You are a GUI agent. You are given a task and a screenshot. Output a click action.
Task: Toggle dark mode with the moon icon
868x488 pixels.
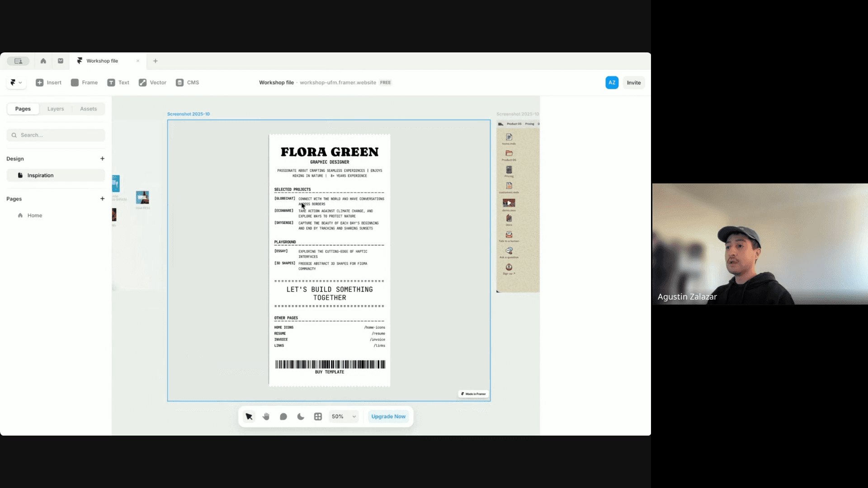point(301,417)
